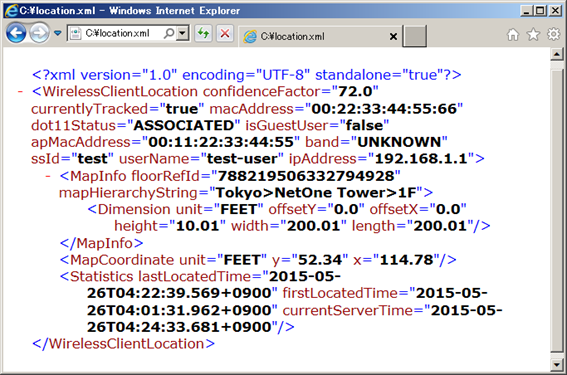This screenshot has height=375, width=567.
Task: Select the C:¥location.xml tab
Action: [319, 36]
